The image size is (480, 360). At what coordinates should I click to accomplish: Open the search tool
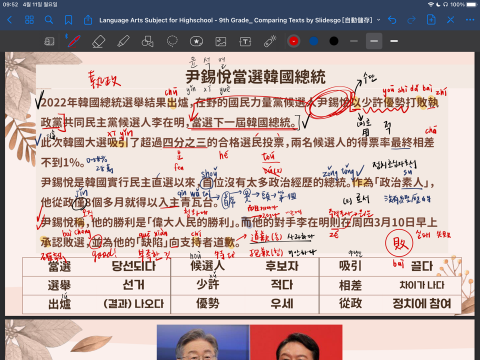pos(49,20)
